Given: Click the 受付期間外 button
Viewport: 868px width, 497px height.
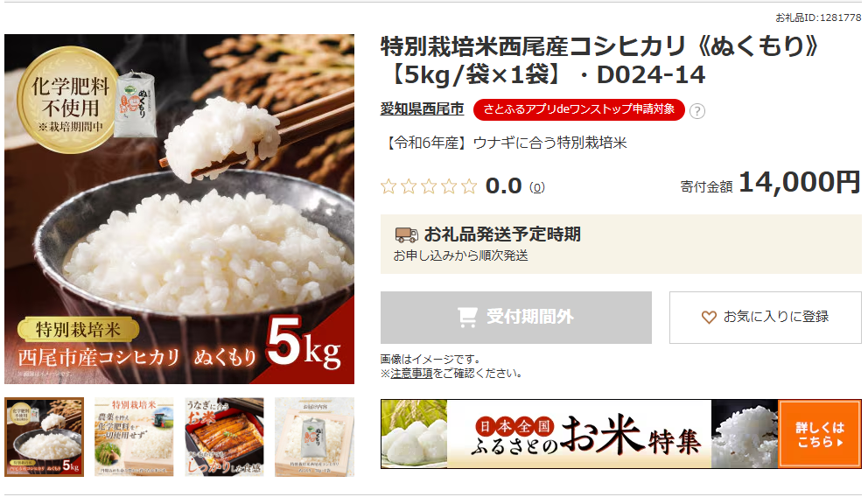Looking at the screenshot, I should 516,317.
